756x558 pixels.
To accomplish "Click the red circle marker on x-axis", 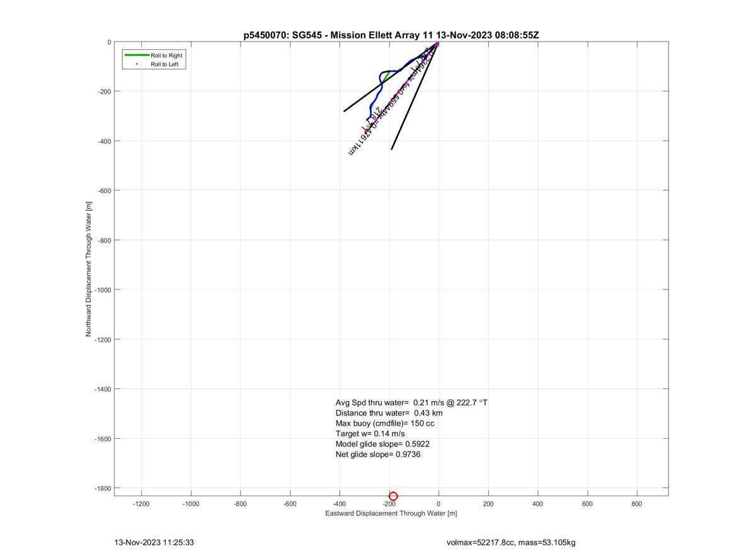I will [393, 496].
